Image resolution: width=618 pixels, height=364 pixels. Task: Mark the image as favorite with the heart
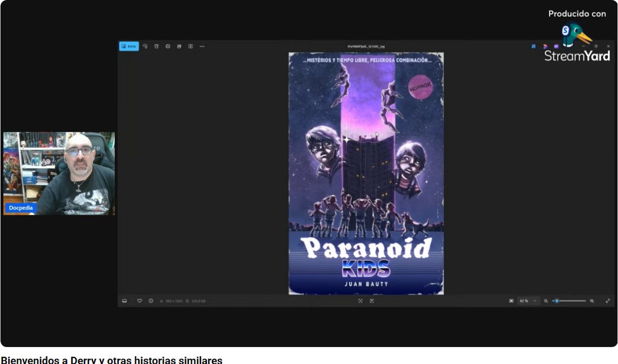click(x=140, y=301)
